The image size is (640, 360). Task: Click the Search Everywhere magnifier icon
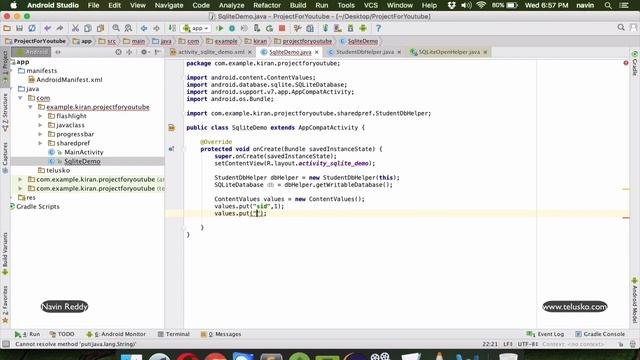coord(621,28)
